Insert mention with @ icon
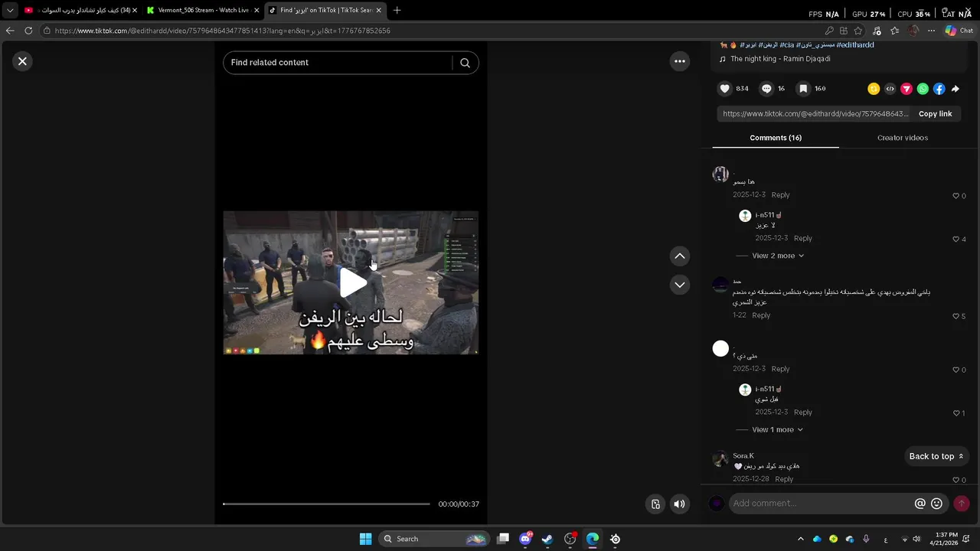 click(x=920, y=504)
